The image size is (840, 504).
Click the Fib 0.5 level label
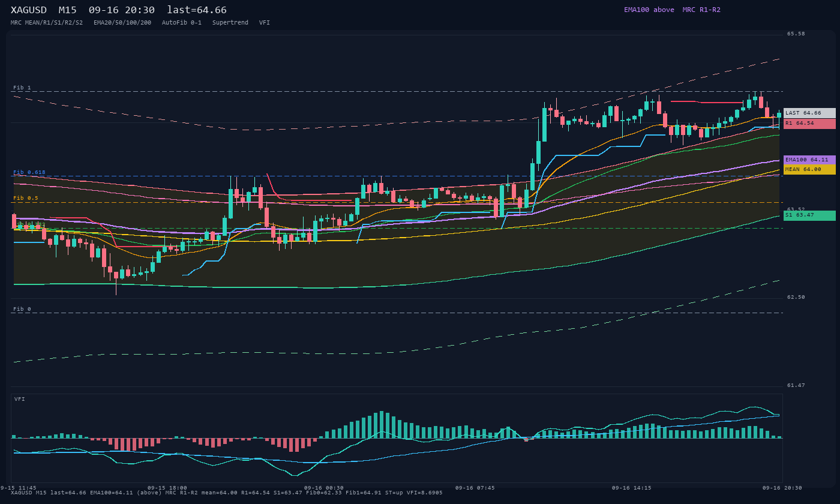click(x=26, y=198)
